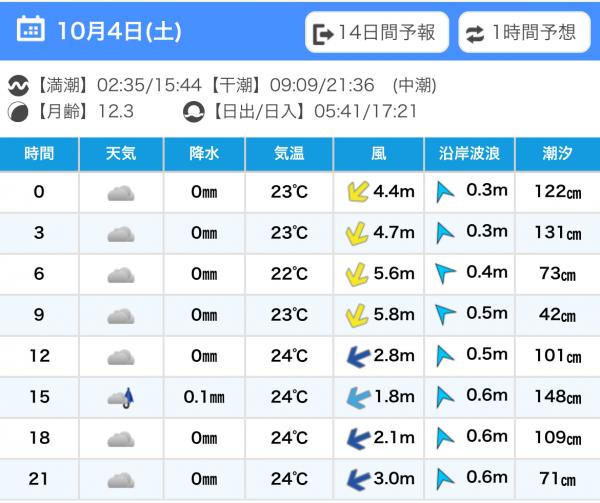Viewport: 600px width, 503px height.
Task: Click the moon phase icon beside 月齢
Action: [x=16, y=110]
